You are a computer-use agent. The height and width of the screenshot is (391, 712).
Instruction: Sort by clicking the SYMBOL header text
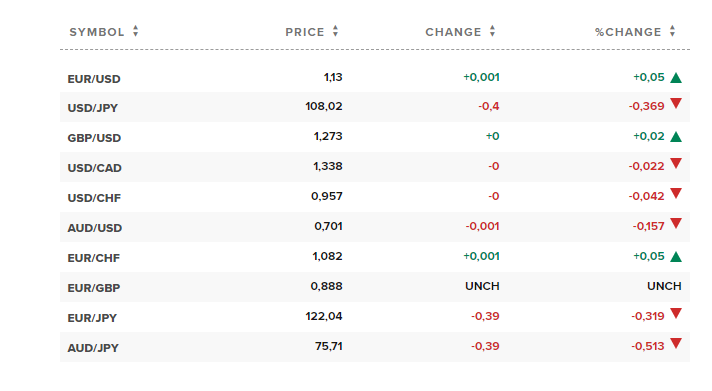[97, 32]
